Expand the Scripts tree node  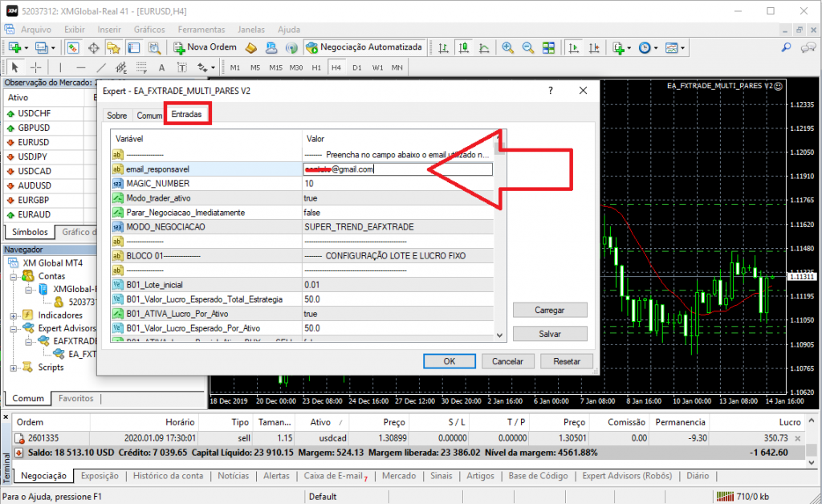pos(14,368)
